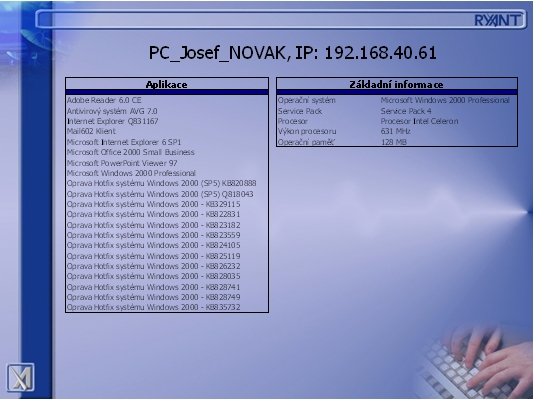Click the RYANT logo in the top bar

pos(498,20)
